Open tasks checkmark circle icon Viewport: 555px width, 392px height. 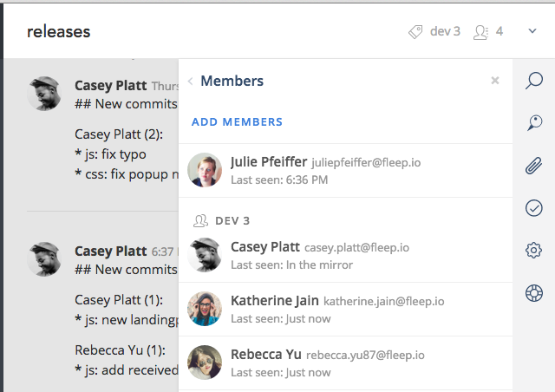534,208
